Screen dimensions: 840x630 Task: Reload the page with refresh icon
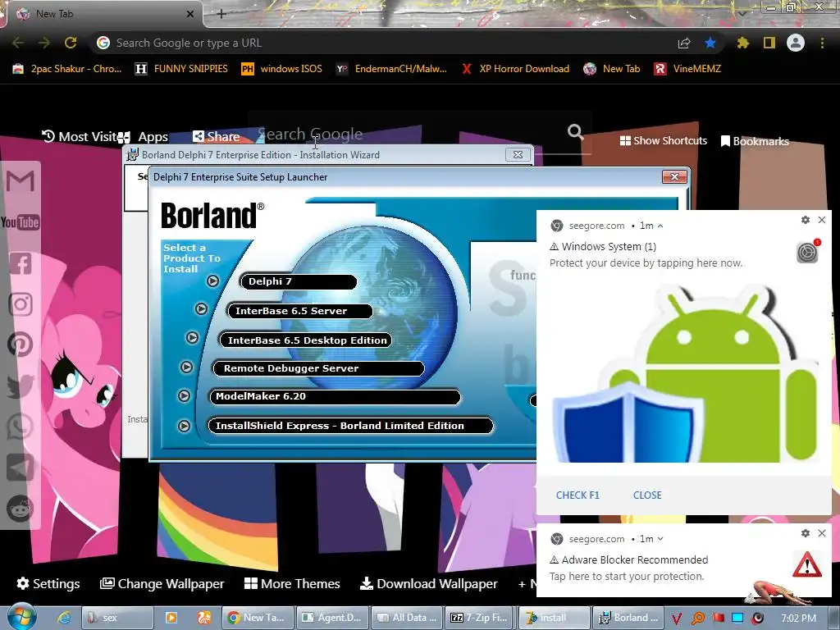71,43
